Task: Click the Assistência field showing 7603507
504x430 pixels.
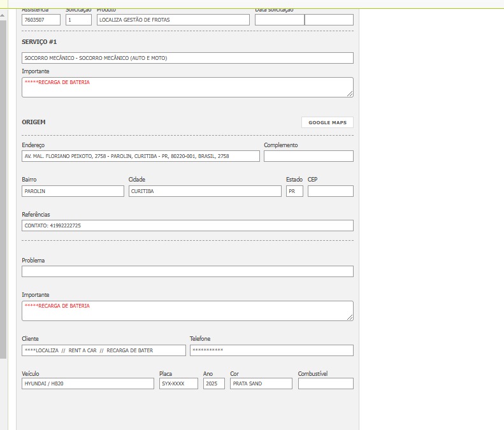Action: [x=41, y=20]
